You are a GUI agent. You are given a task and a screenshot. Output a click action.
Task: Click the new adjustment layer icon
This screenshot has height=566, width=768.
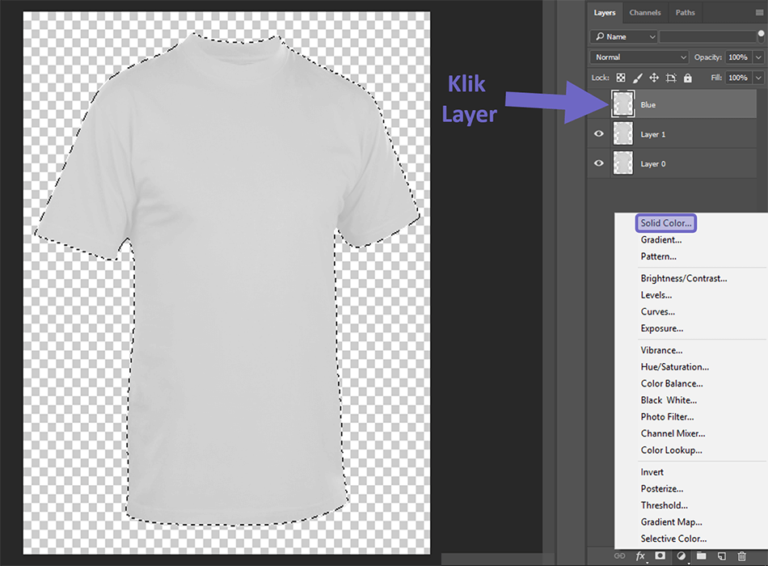[x=681, y=556]
